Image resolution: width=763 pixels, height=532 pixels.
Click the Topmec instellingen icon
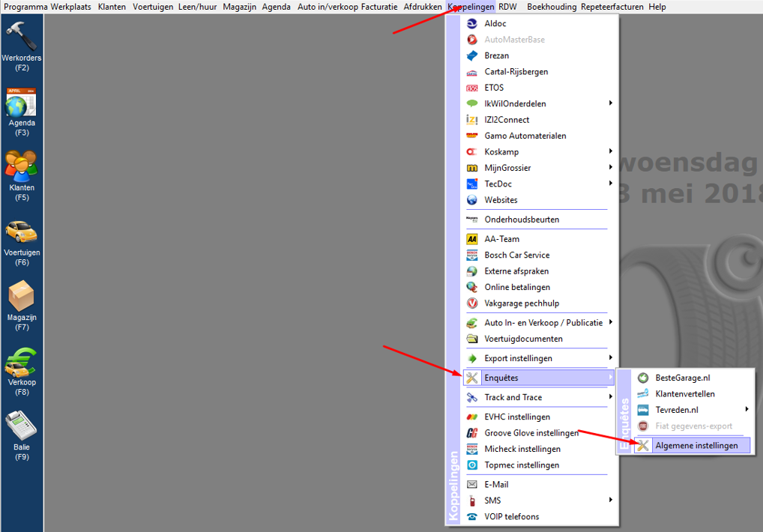(x=472, y=465)
